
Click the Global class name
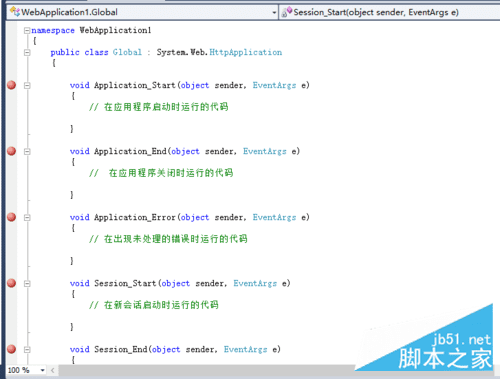(127, 52)
